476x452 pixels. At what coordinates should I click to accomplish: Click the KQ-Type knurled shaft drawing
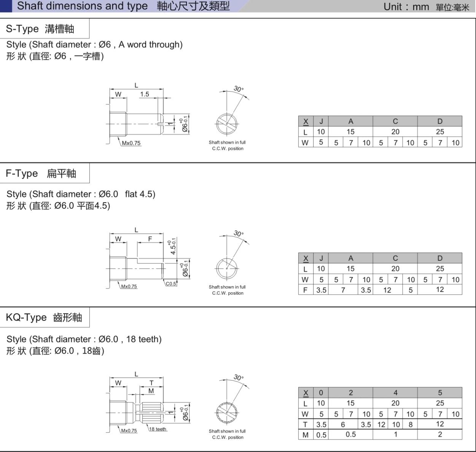[x=137, y=412]
